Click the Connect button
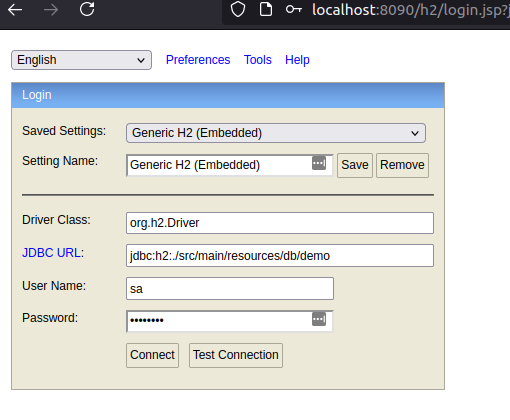The width and height of the screenshot is (510, 420). (x=152, y=355)
